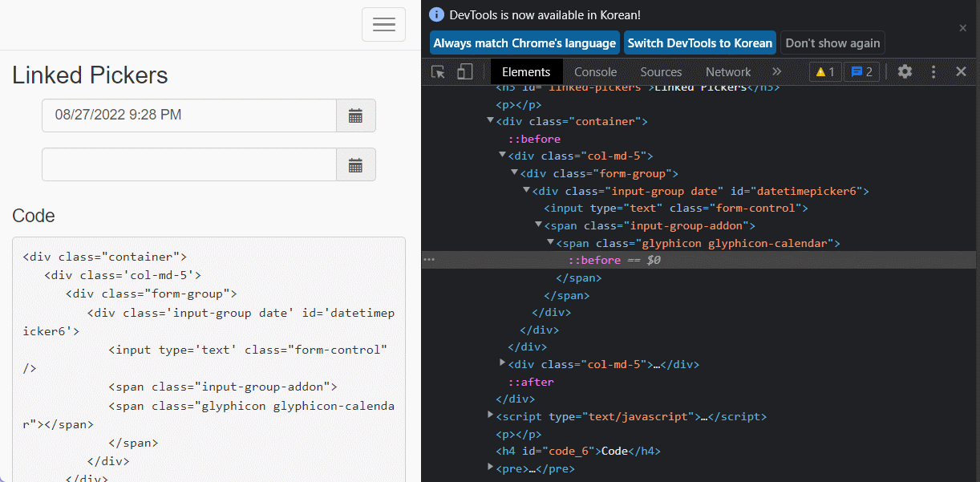This screenshot has height=482, width=980.
Task: Switch to the Sources tab
Action: click(661, 71)
